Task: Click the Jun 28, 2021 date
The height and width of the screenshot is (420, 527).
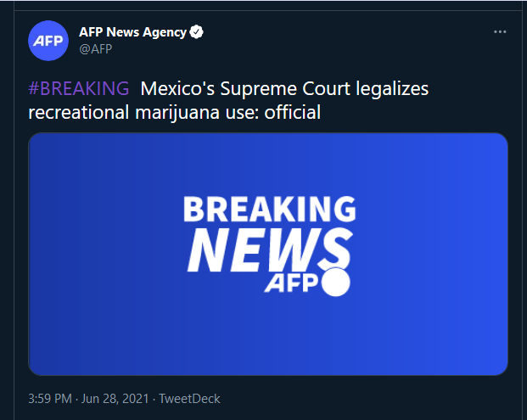Action: pyautogui.click(x=115, y=399)
